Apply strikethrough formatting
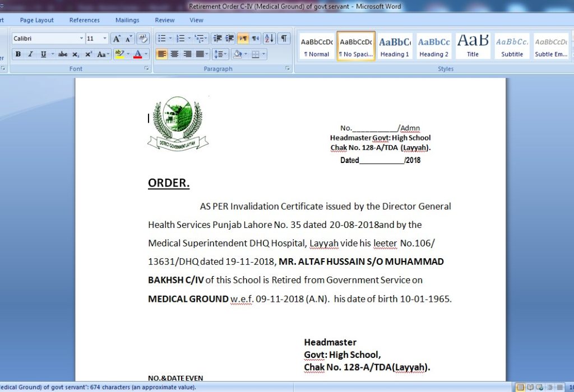 (x=63, y=54)
